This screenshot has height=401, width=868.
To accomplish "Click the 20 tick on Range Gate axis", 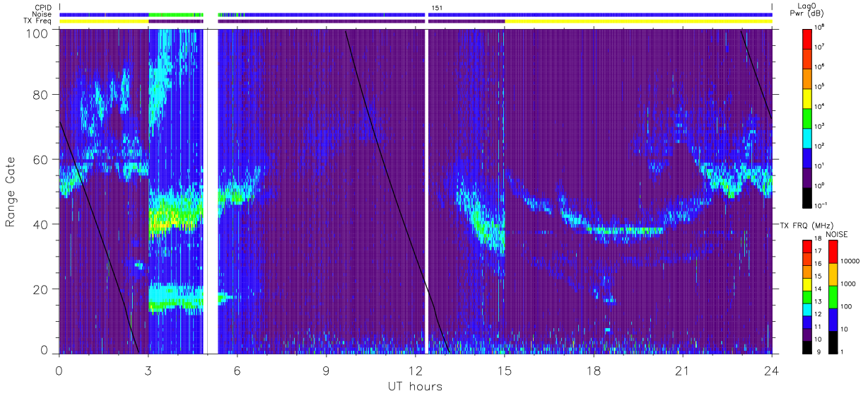I will pos(42,289).
